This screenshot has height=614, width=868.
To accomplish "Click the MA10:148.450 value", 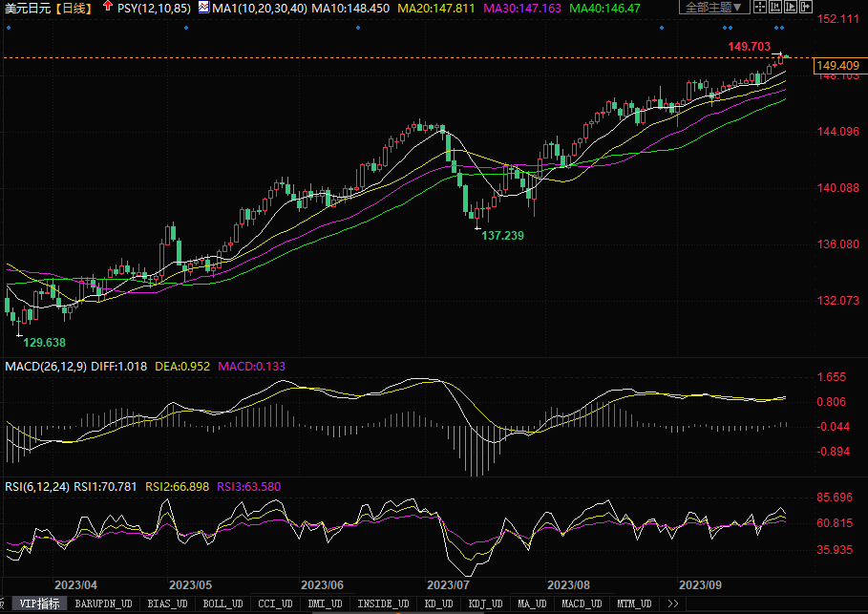I will 350,8.
